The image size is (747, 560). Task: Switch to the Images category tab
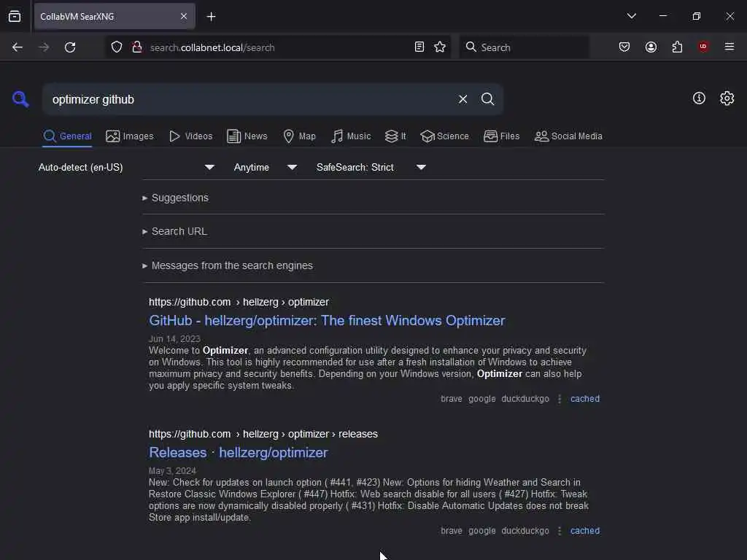(130, 136)
